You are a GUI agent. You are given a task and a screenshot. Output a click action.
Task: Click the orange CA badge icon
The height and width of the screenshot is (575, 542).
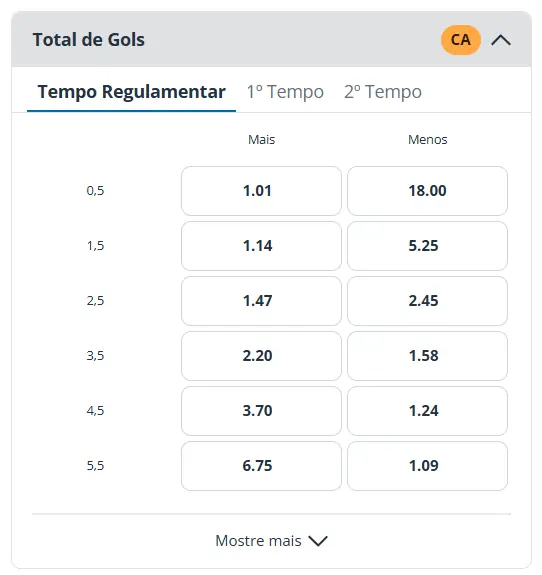[461, 40]
